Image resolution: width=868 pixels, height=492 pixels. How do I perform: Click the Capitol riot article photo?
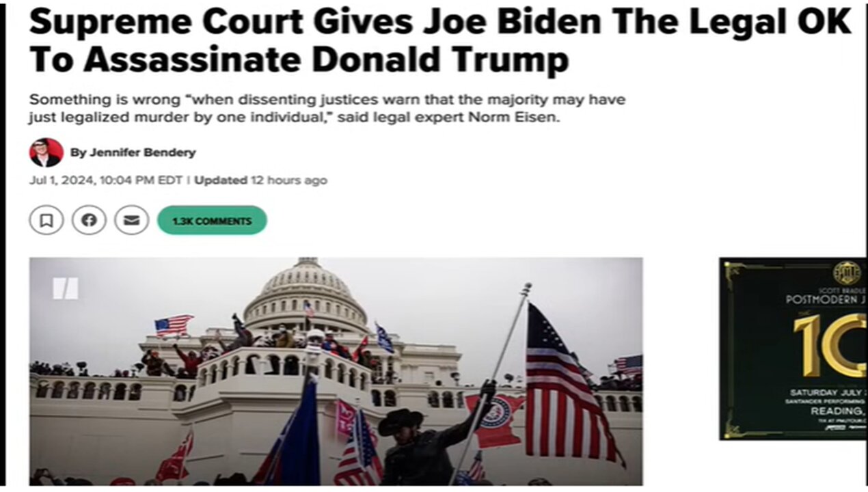coord(336,371)
